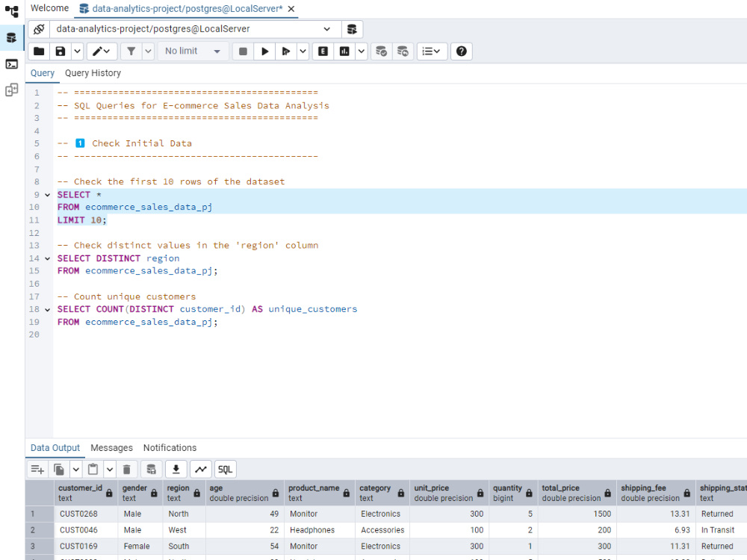The width and height of the screenshot is (747, 560).
Task: Close the data-analytics-project query tab
Action: [x=291, y=9]
